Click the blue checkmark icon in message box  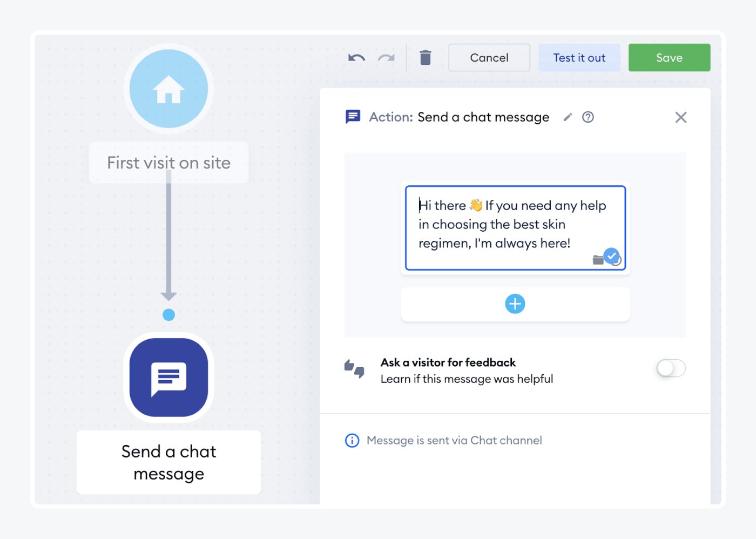click(611, 255)
